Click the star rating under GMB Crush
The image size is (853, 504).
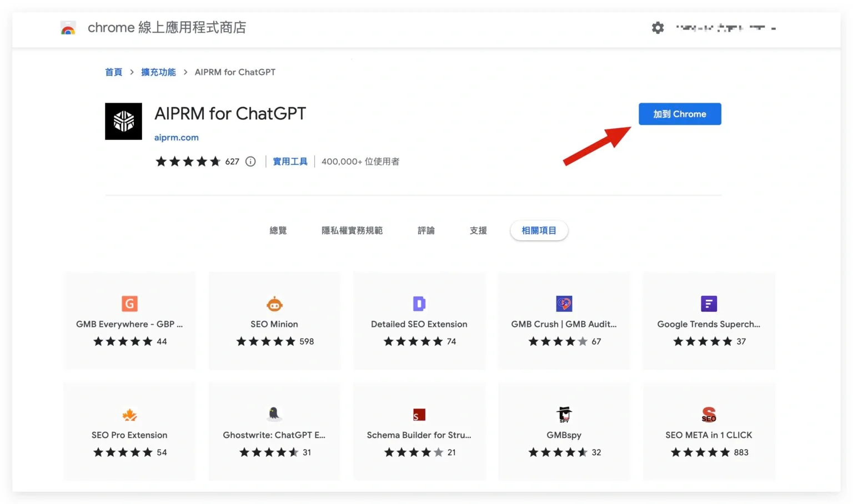click(x=558, y=341)
